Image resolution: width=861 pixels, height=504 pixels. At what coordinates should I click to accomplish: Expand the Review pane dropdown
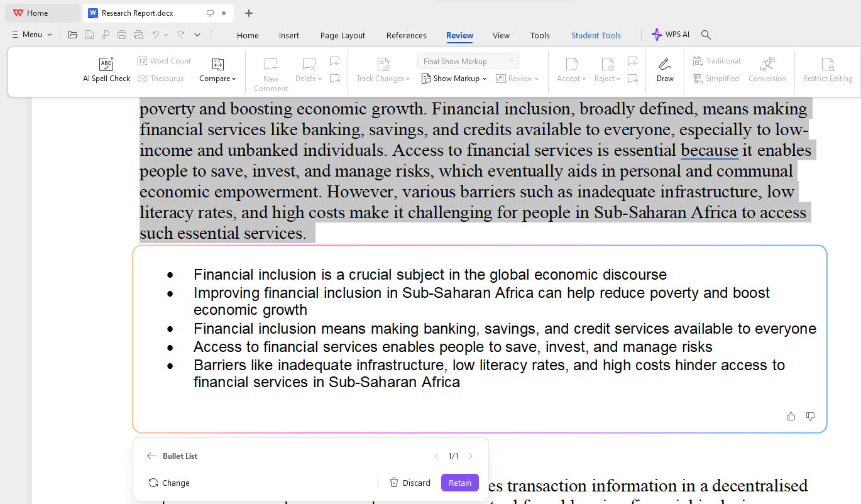pyautogui.click(x=517, y=79)
